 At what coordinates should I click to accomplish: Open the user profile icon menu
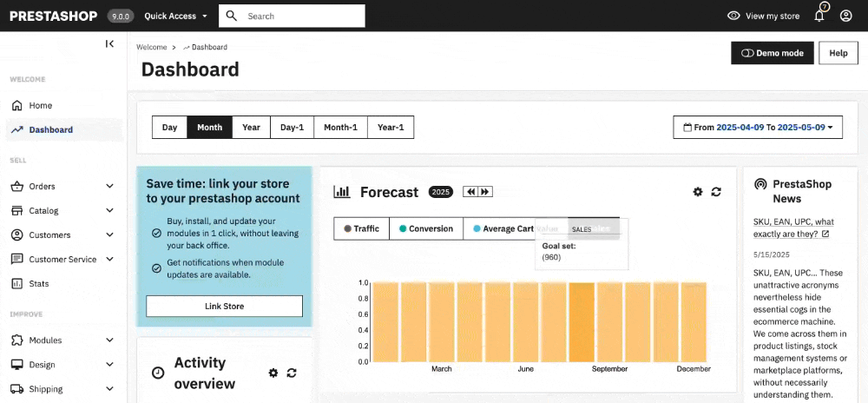point(845,16)
